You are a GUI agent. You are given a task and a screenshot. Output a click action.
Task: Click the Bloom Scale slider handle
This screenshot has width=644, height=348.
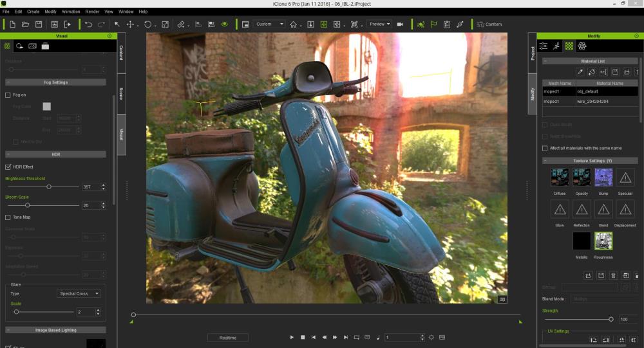[27, 205]
